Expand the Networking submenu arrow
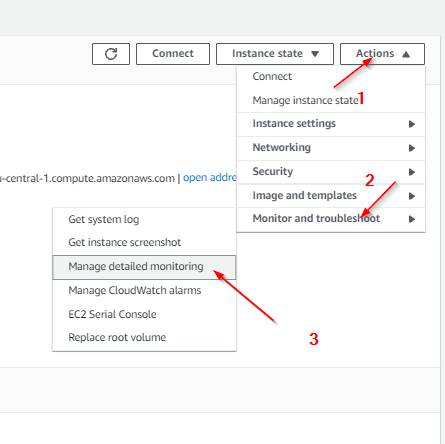The image size is (445, 444). point(412,148)
